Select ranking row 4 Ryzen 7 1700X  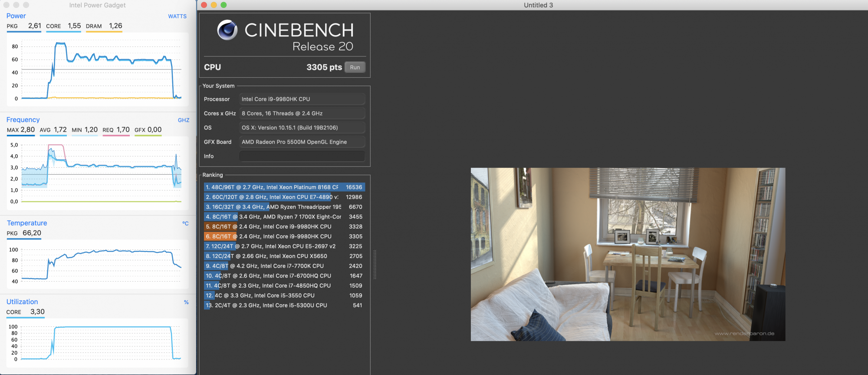284,217
